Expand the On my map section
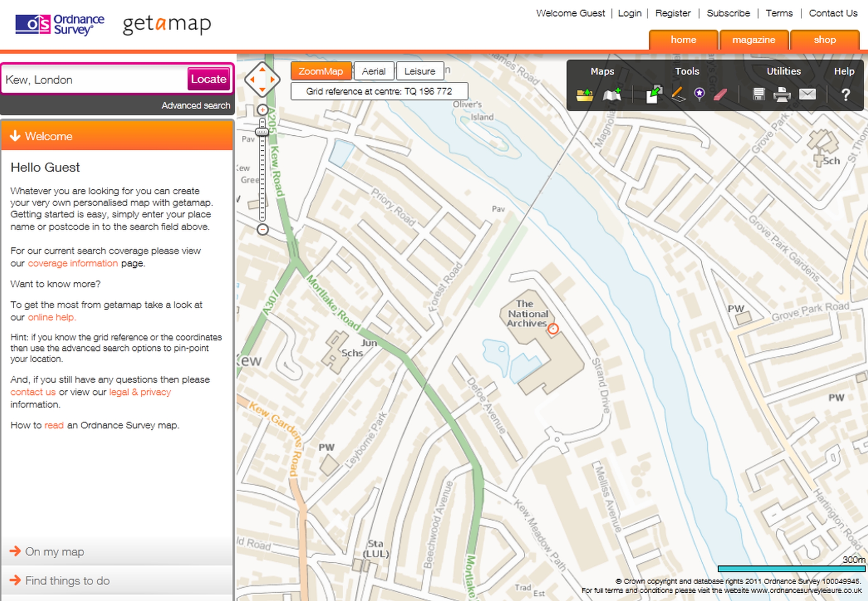Image resolution: width=868 pixels, height=601 pixels. pos(117,551)
